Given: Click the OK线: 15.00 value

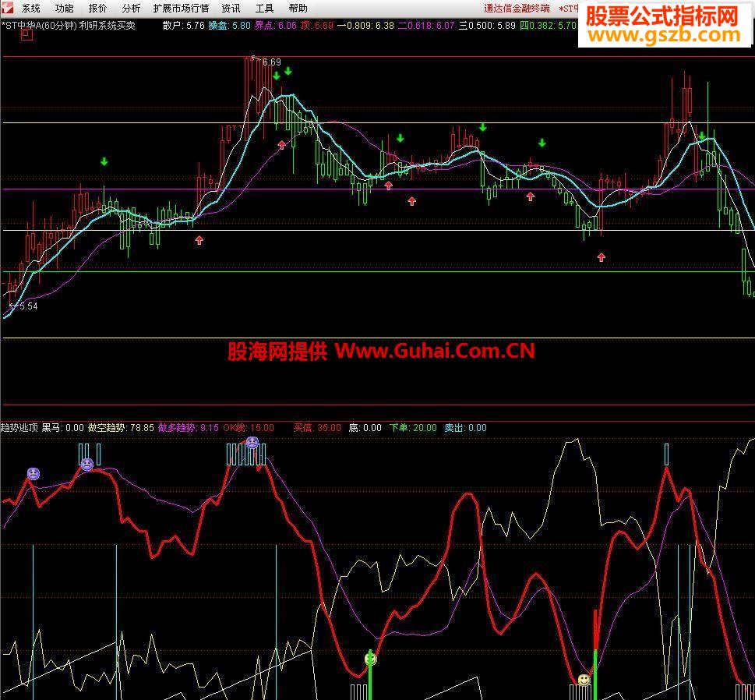Looking at the screenshot, I should coord(249,428).
